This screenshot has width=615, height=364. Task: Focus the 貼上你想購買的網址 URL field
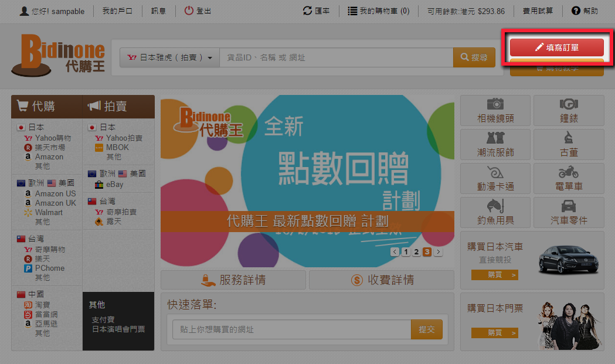[x=292, y=329]
